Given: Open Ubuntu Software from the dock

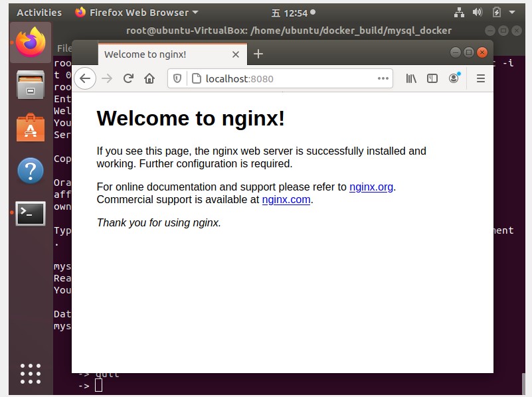Looking at the screenshot, I should tap(31, 128).
